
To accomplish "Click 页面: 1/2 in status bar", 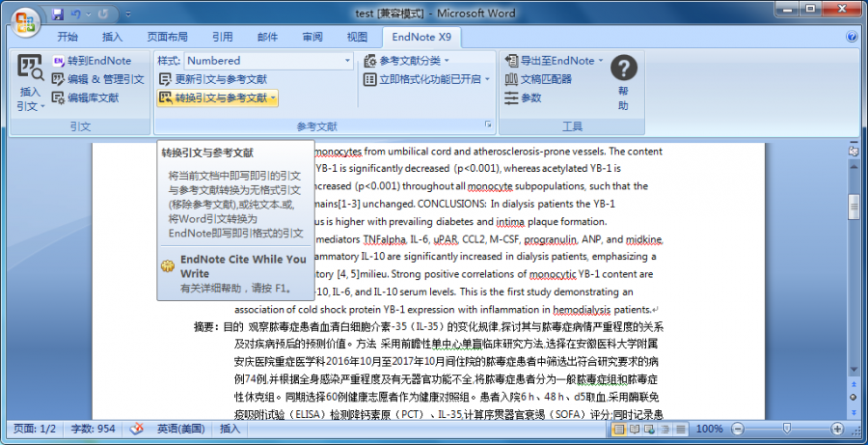I will coord(35,429).
